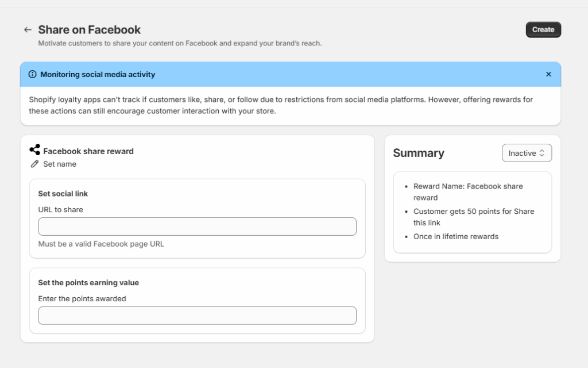Screen dimensions: 588x368
Task: Open the Inactive status dropdown
Action: 527,153
